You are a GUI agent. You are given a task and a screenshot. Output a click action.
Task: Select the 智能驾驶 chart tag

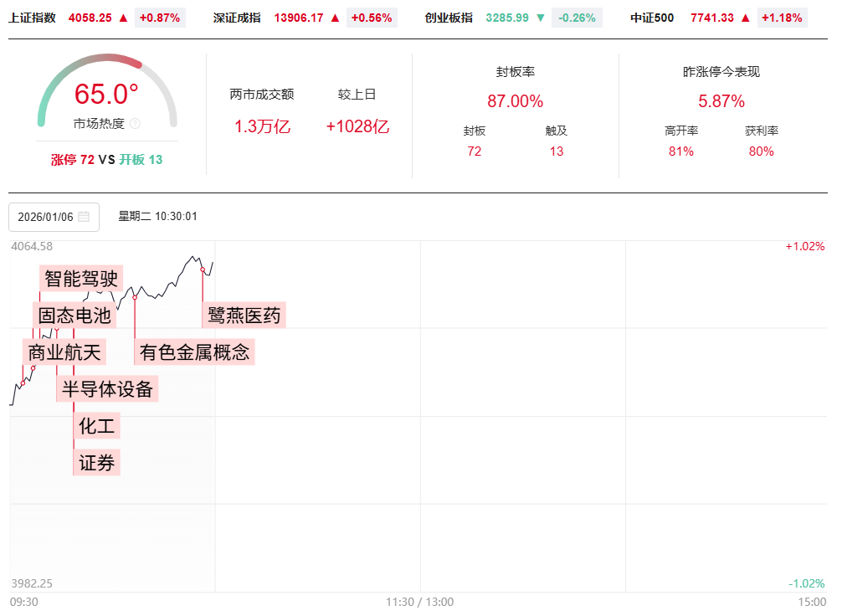point(81,278)
